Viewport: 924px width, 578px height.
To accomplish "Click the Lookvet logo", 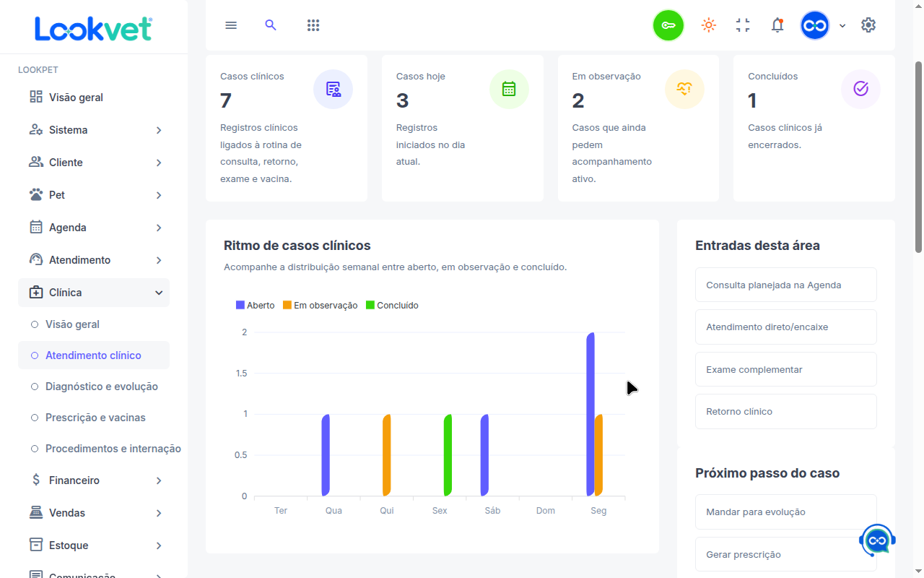I will coord(94,29).
